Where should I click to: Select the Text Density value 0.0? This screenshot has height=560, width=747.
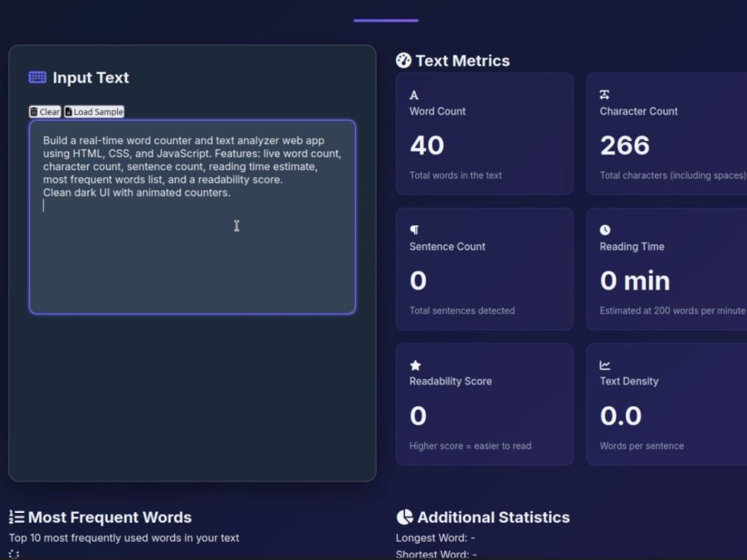coord(621,416)
